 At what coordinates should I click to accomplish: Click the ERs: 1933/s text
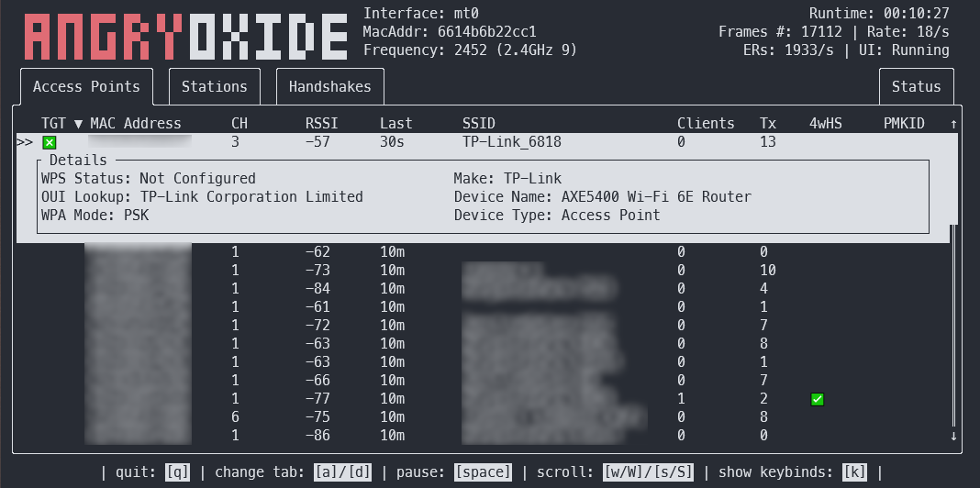(x=788, y=50)
